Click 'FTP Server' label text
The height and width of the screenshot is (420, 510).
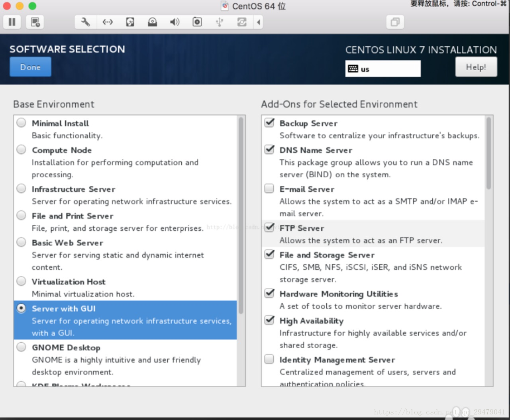tap(302, 228)
